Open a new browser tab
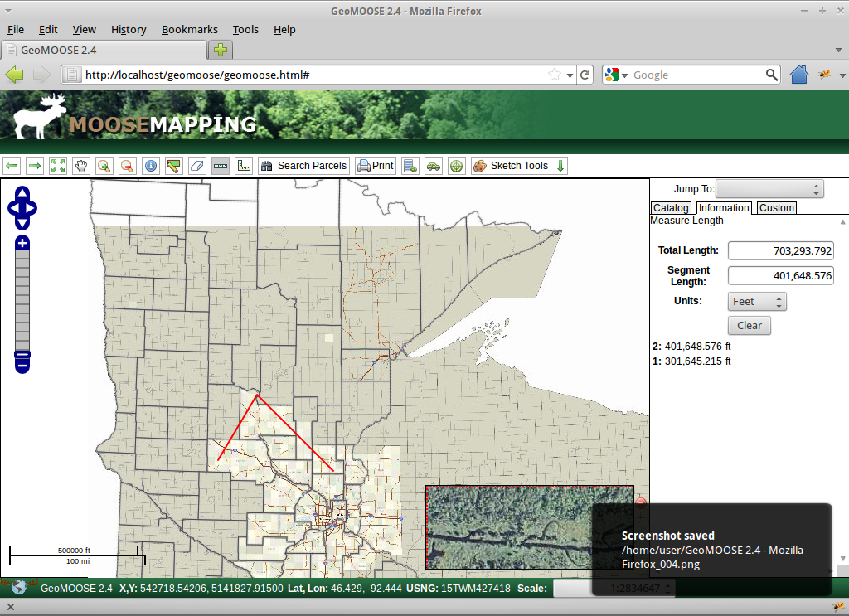 (x=221, y=51)
